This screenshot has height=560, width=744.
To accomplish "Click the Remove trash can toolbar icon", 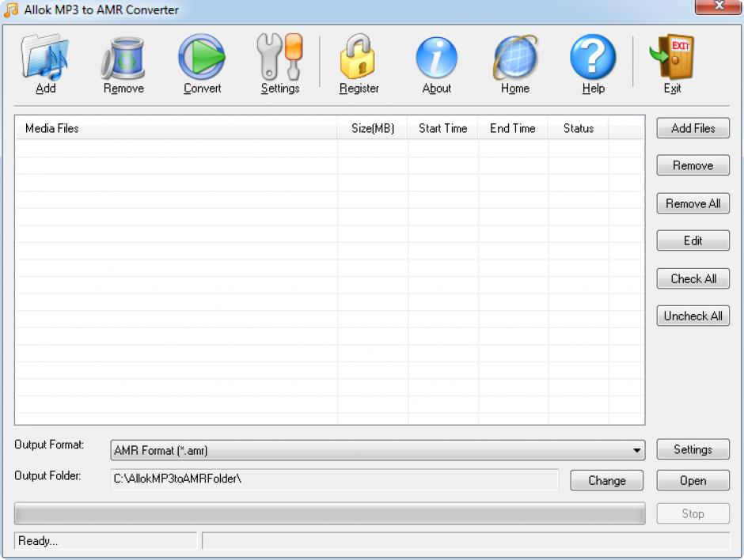I will click(123, 58).
